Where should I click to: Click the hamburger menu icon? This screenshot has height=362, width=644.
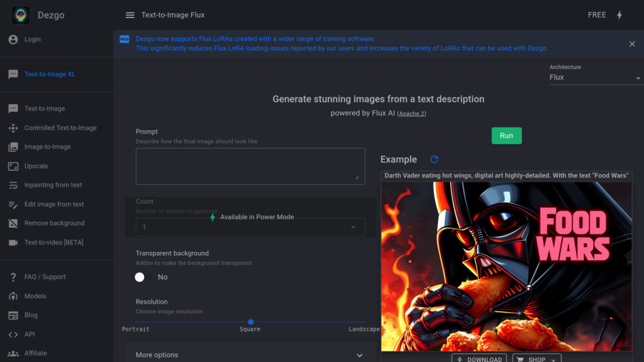[x=130, y=15]
